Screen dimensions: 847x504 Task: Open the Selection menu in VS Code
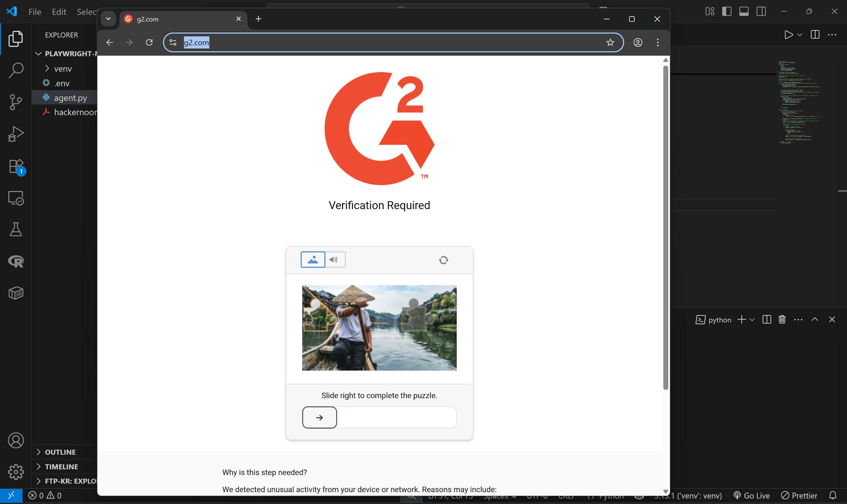[87, 12]
